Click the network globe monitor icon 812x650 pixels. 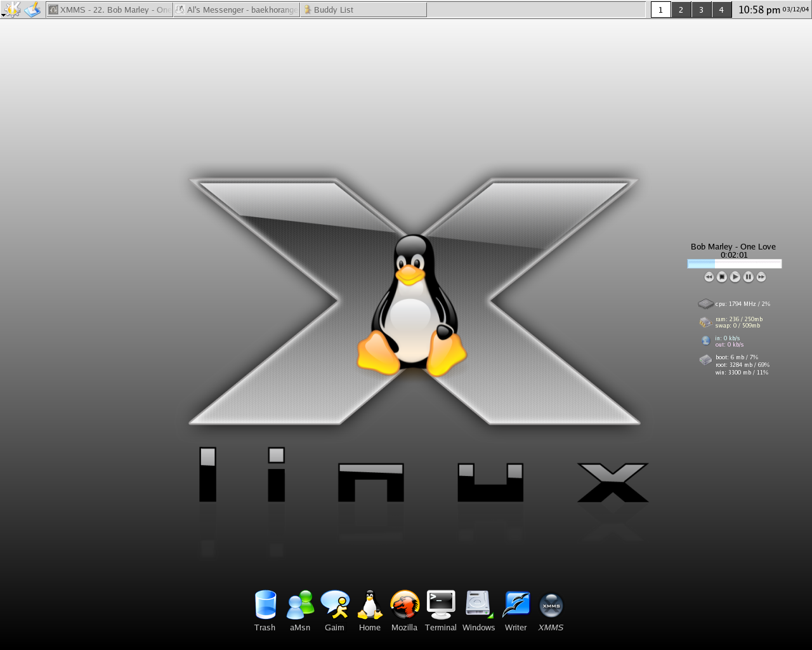[x=705, y=341]
